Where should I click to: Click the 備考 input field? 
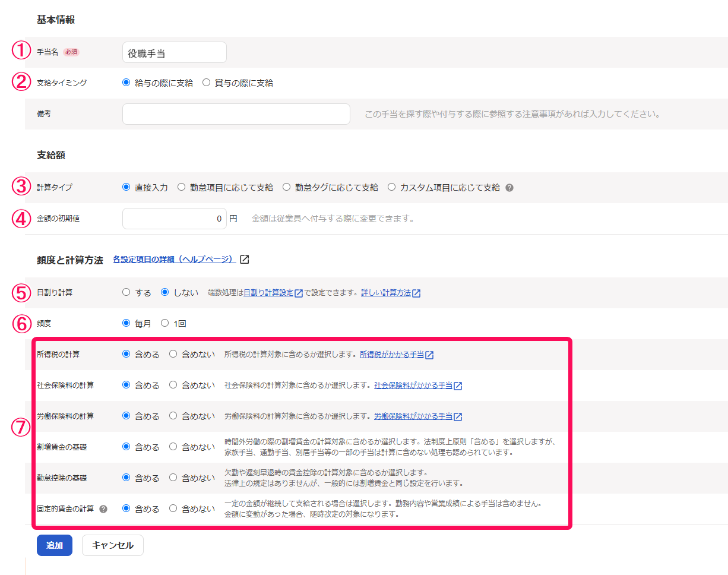point(236,114)
